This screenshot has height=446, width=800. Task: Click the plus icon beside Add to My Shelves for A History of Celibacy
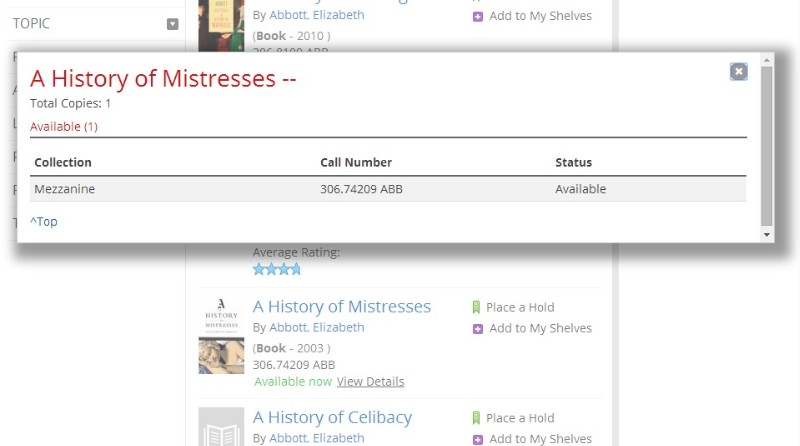478,439
